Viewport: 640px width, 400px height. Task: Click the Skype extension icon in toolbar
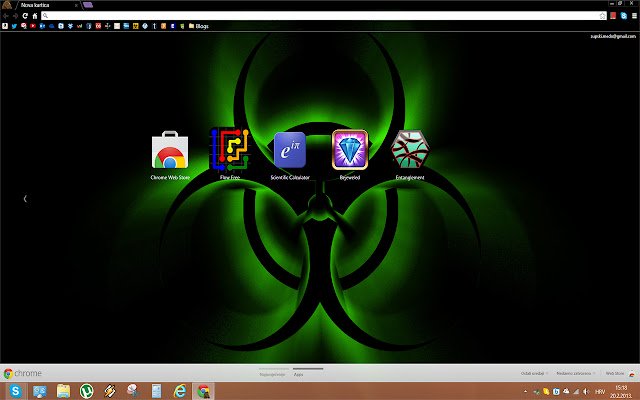pos(623,16)
